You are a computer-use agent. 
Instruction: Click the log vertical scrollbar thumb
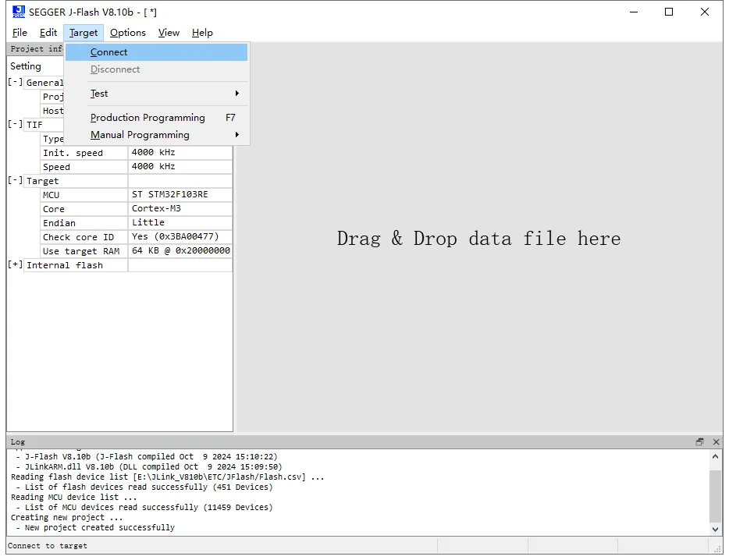[715, 496]
